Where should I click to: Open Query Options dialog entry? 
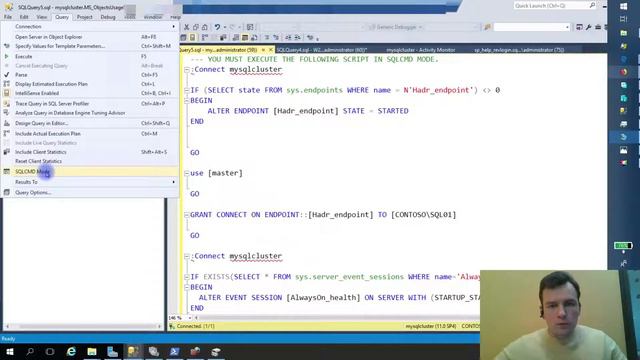(x=90, y=193)
